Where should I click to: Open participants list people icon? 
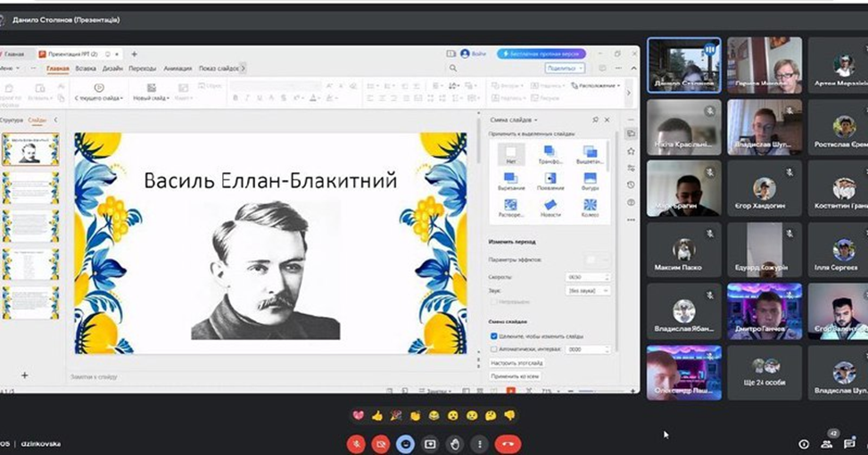(x=826, y=444)
